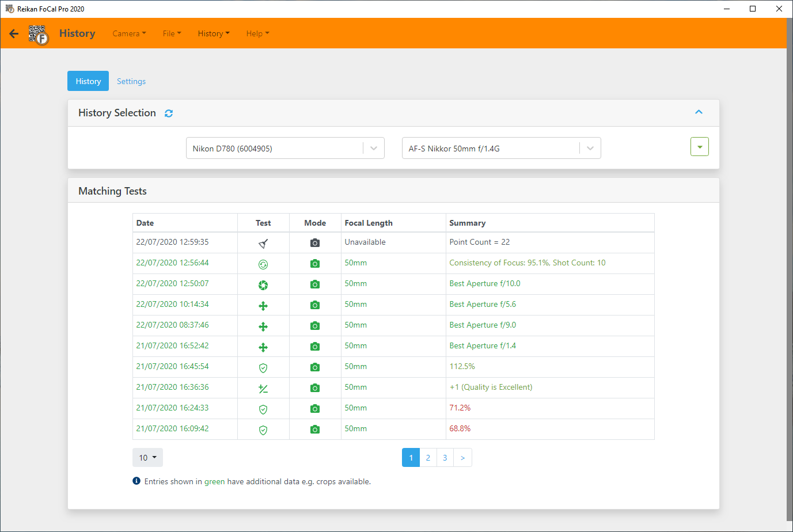Click camera mode icon in 12:56:44 row
Viewport: 793px width, 532px height.
(315, 264)
